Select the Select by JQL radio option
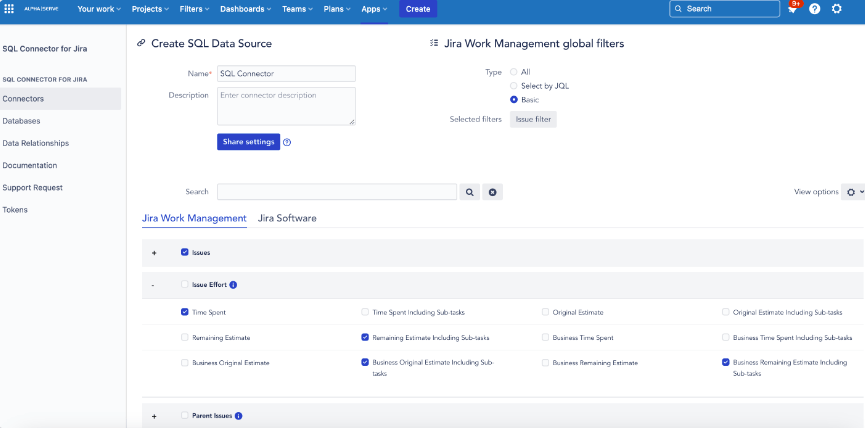This screenshot has height=428, width=865. (x=514, y=85)
